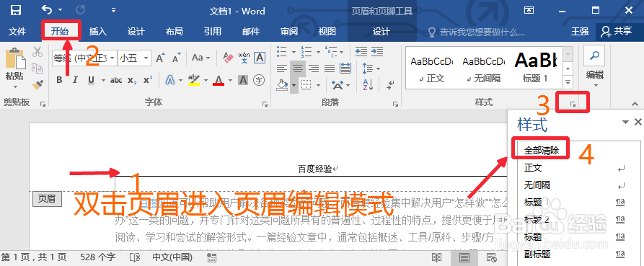Align text left

tap(282, 68)
